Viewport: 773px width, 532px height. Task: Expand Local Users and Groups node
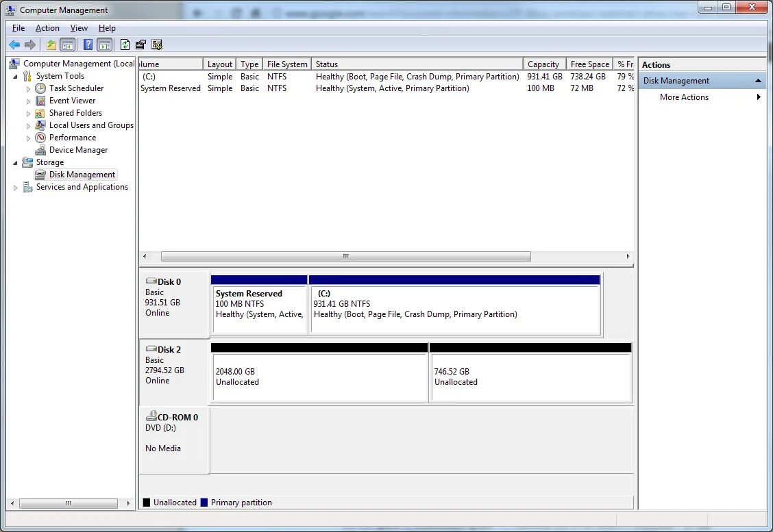(28, 125)
